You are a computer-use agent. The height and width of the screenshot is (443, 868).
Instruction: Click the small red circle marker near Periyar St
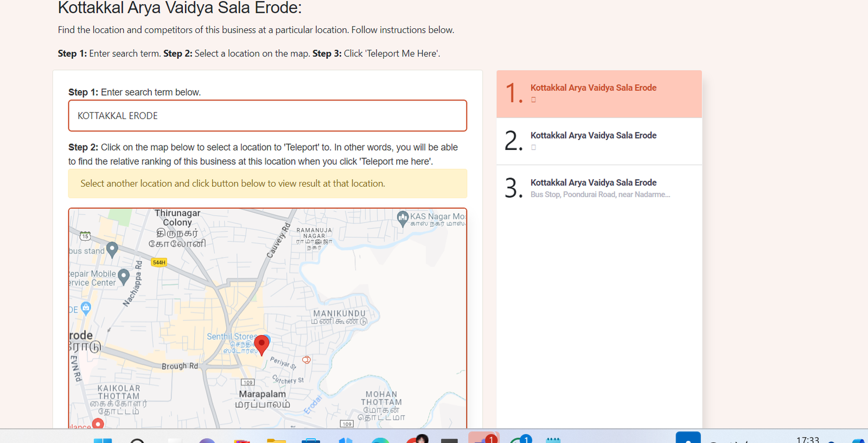click(x=307, y=359)
